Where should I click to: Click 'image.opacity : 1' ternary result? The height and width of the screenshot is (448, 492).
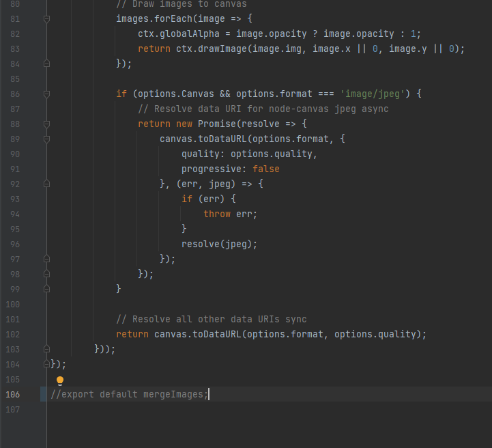coord(370,34)
